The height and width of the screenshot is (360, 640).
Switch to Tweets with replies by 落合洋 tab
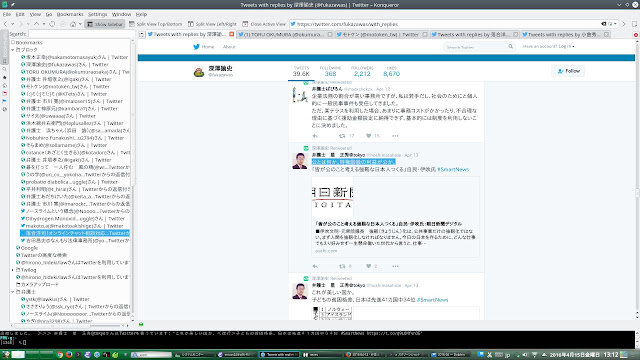[x=474, y=35]
